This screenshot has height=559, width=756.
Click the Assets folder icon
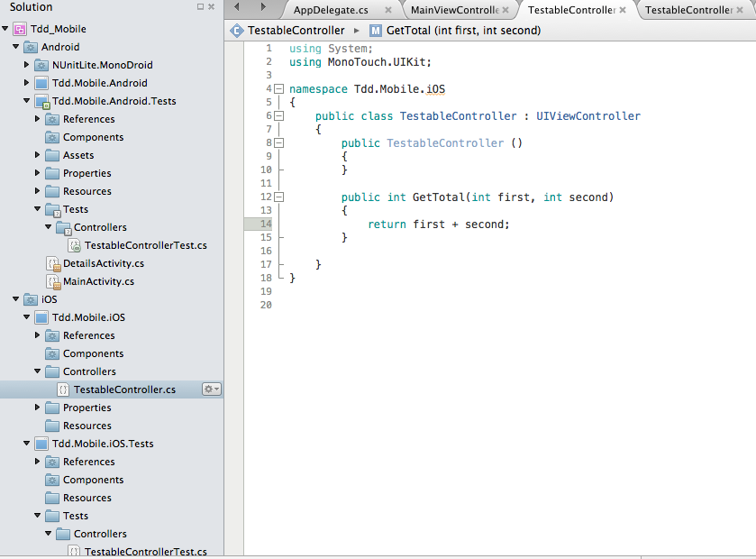[x=52, y=155]
